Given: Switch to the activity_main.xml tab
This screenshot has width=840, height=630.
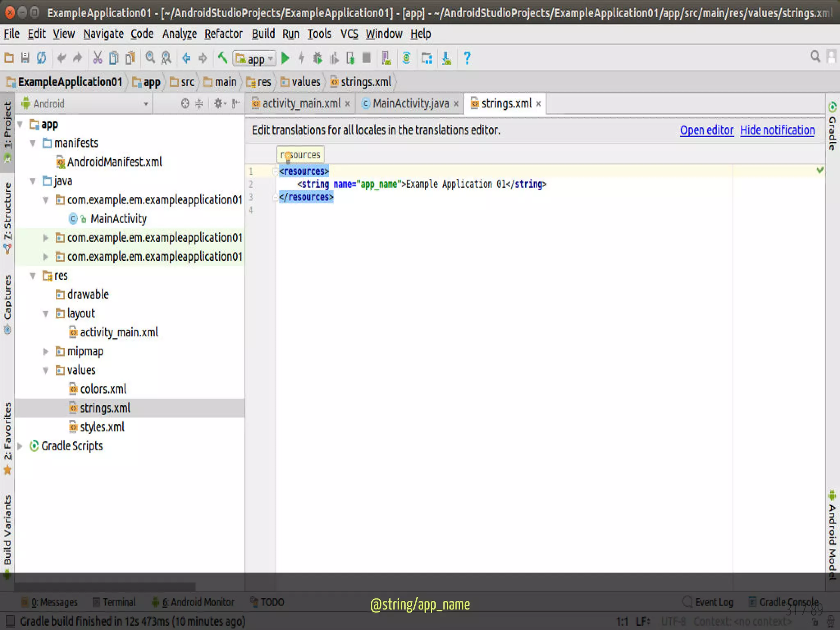Looking at the screenshot, I should point(301,103).
